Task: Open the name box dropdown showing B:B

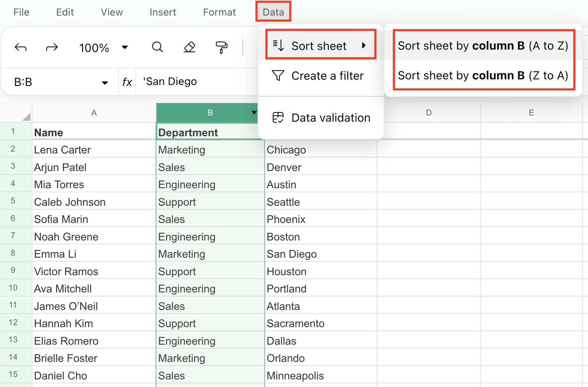Action: click(105, 82)
